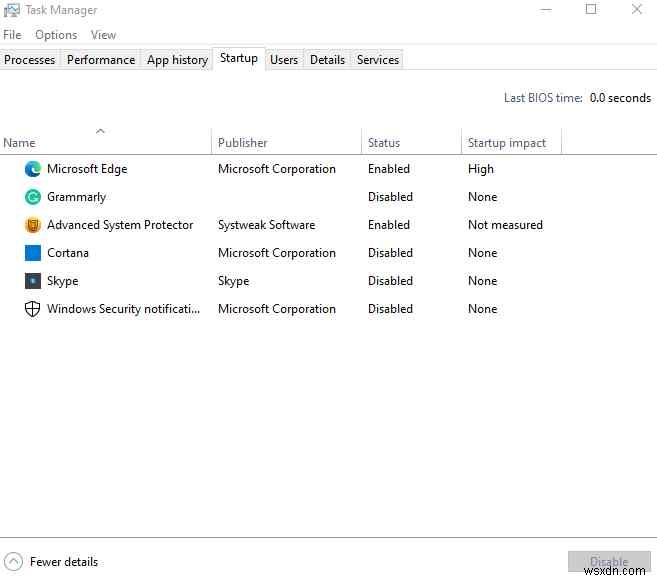This screenshot has height=581, width=657.
Task: Click the Windows Security shield icon
Action: click(33, 310)
